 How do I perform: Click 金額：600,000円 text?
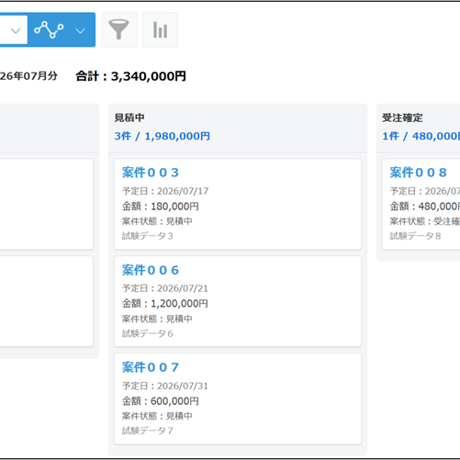tap(160, 401)
